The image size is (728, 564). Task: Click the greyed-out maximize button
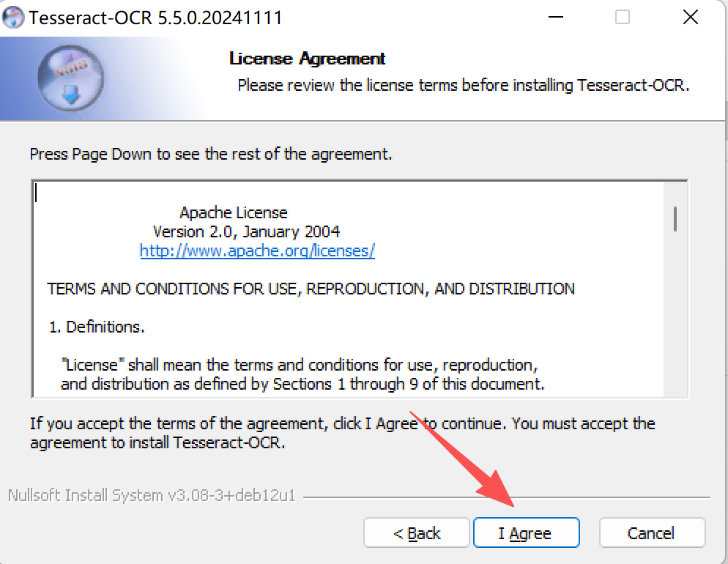point(623,18)
